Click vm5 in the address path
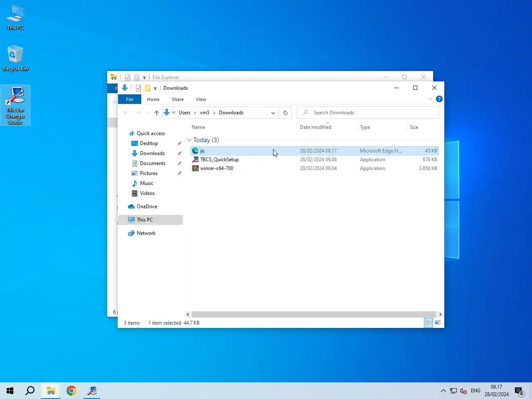 click(204, 113)
